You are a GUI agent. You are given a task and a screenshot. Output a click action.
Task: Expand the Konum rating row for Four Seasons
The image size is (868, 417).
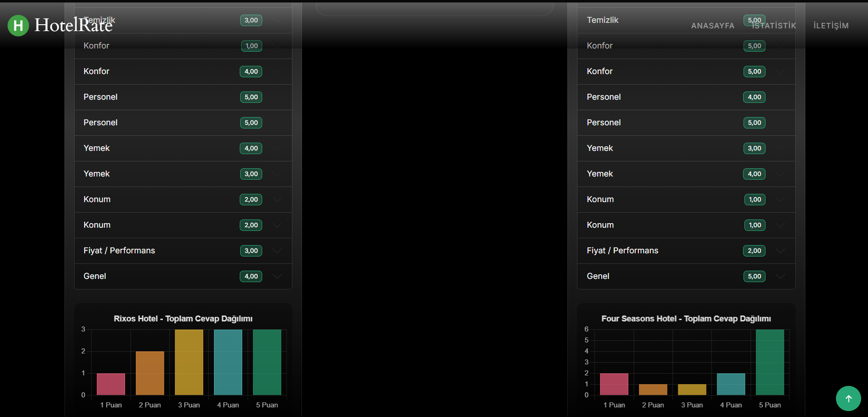pyautogui.click(x=780, y=199)
